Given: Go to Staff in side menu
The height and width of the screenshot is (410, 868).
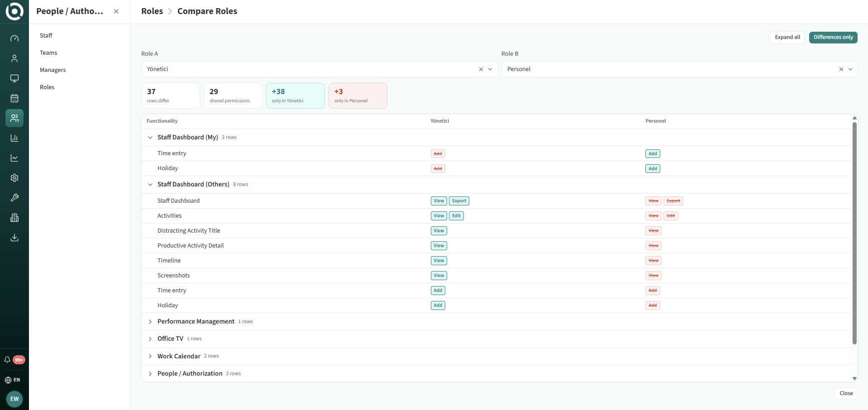Looking at the screenshot, I should [46, 35].
